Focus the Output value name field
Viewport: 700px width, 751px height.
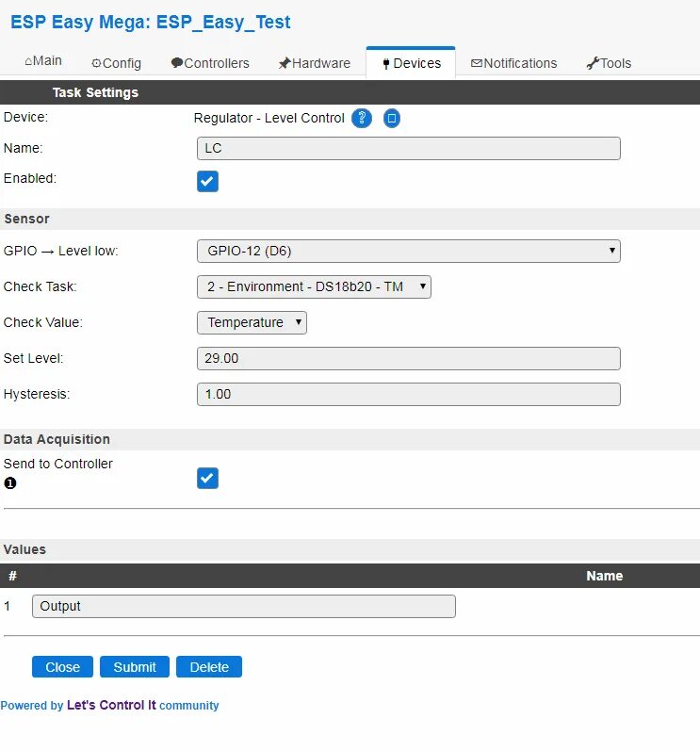[x=244, y=606]
